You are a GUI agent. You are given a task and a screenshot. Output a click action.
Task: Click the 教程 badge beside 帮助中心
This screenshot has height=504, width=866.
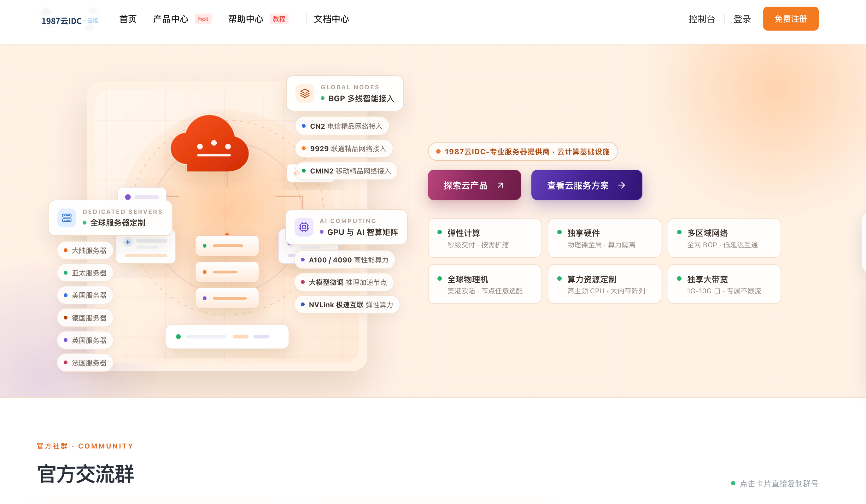tap(279, 19)
